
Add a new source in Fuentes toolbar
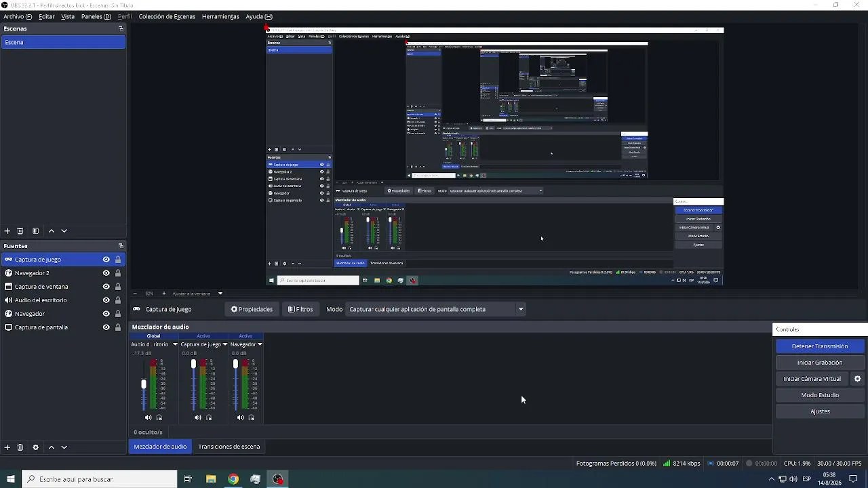point(7,447)
